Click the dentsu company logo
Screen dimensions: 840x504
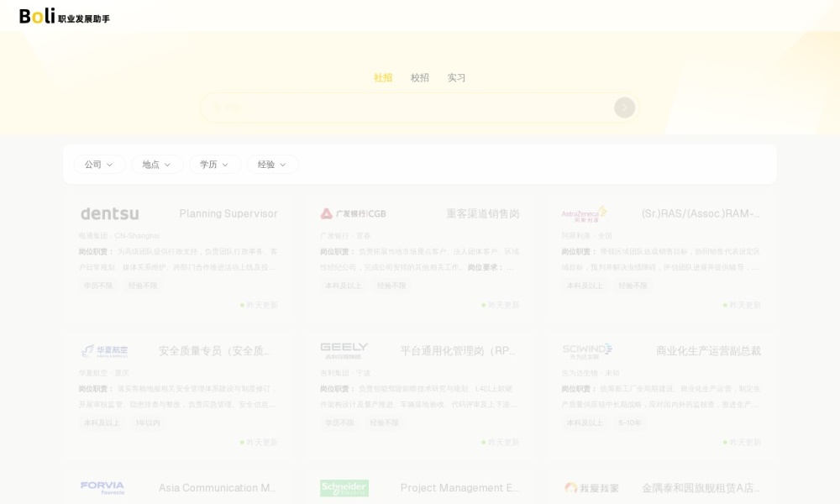tap(110, 213)
